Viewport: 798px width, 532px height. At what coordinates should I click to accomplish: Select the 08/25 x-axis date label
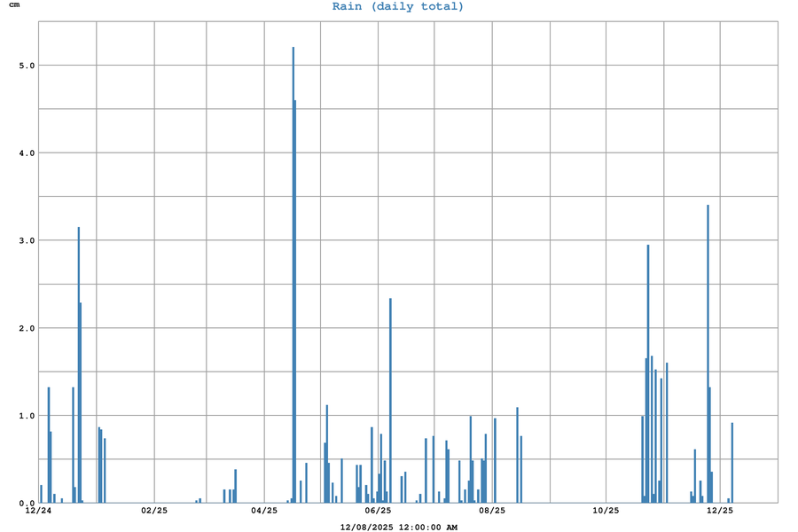tap(492, 511)
